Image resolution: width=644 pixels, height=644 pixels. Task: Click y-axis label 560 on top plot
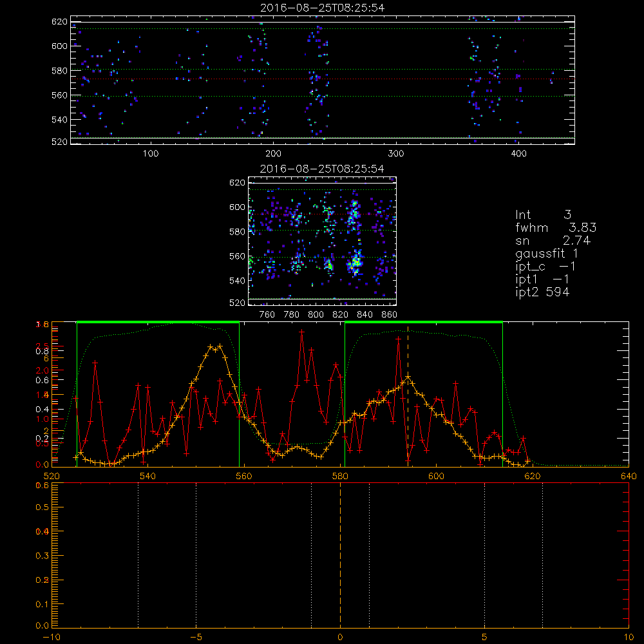point(59,95)
